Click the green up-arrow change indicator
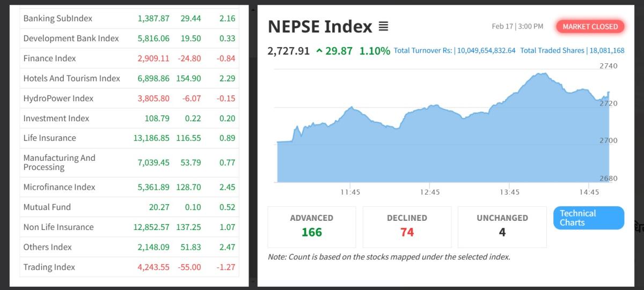 [x=319, y=51]
